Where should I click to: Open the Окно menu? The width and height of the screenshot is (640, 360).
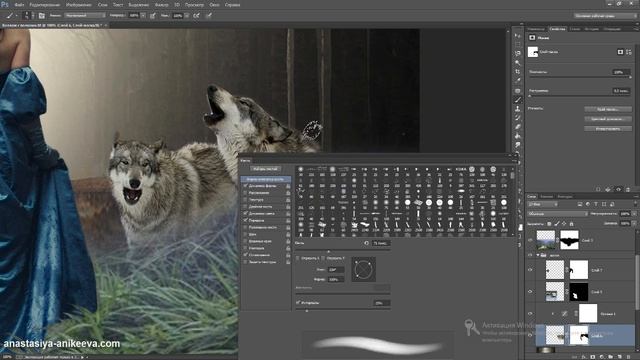(214, 5)
